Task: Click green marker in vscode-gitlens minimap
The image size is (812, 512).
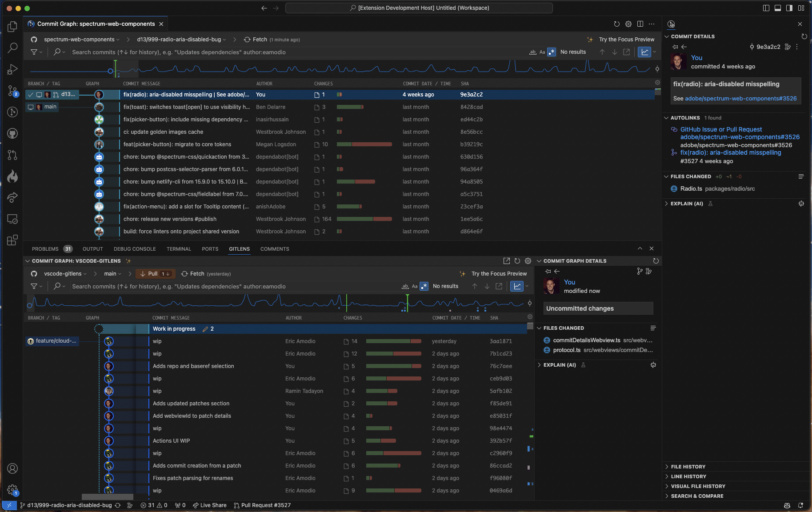Action: pyautogui.click(x=407, y=302)
